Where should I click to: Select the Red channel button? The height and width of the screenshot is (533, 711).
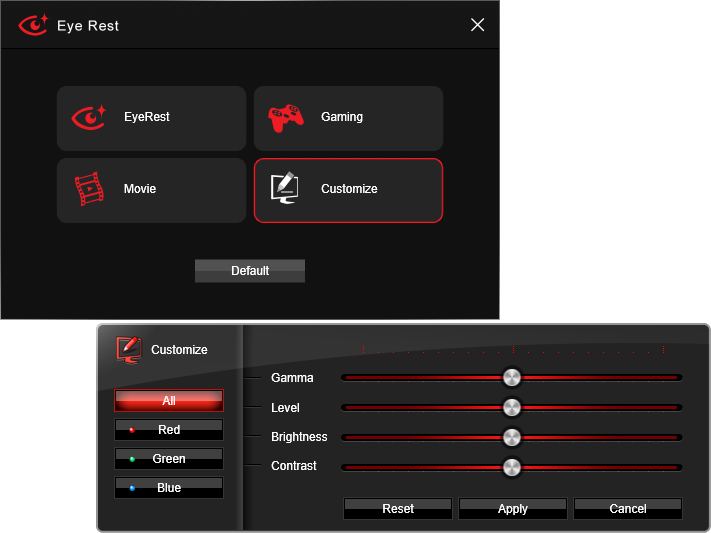169,430
